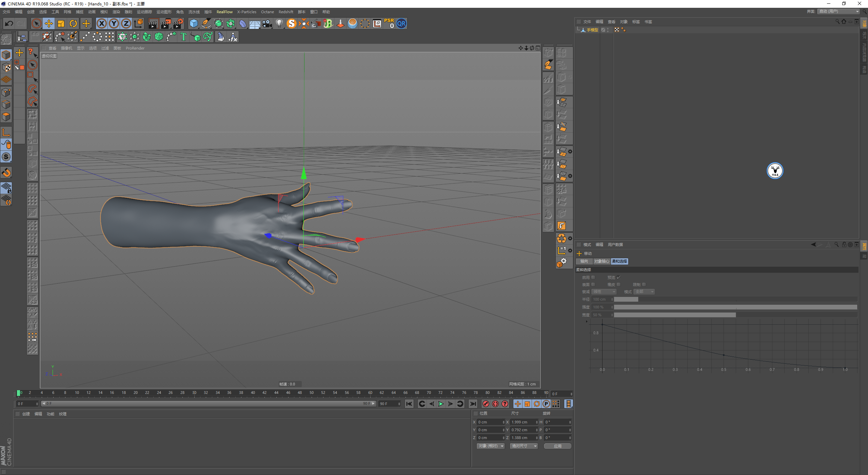Uncheck the 预览 preview checkbox
The image size is (868, 475).
(x=618, y=277)
